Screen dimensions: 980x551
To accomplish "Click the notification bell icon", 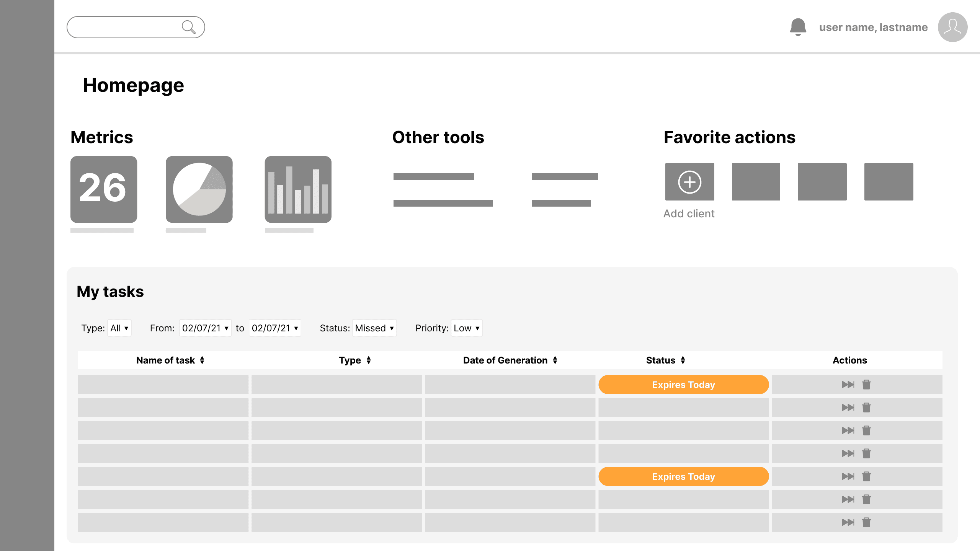I will (798, 27).
